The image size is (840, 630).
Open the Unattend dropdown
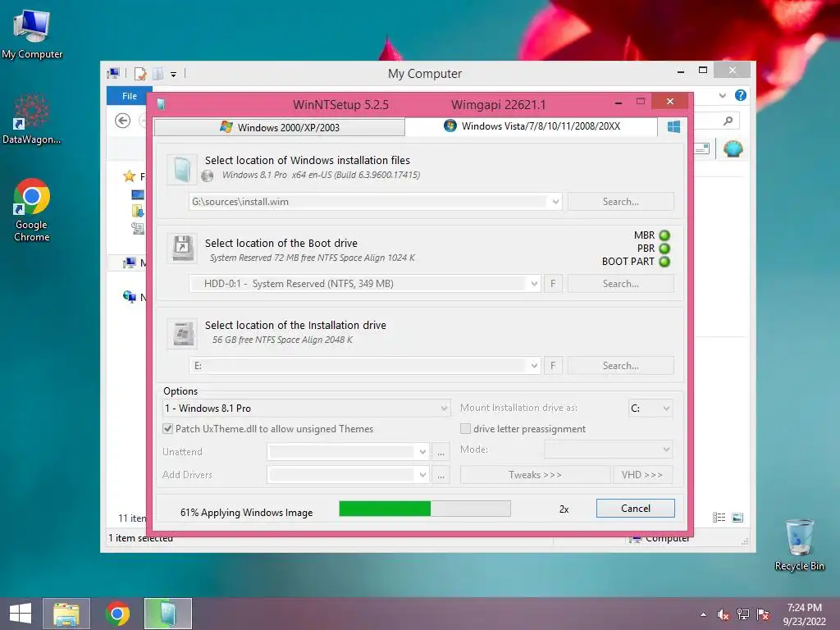[422, 452]
